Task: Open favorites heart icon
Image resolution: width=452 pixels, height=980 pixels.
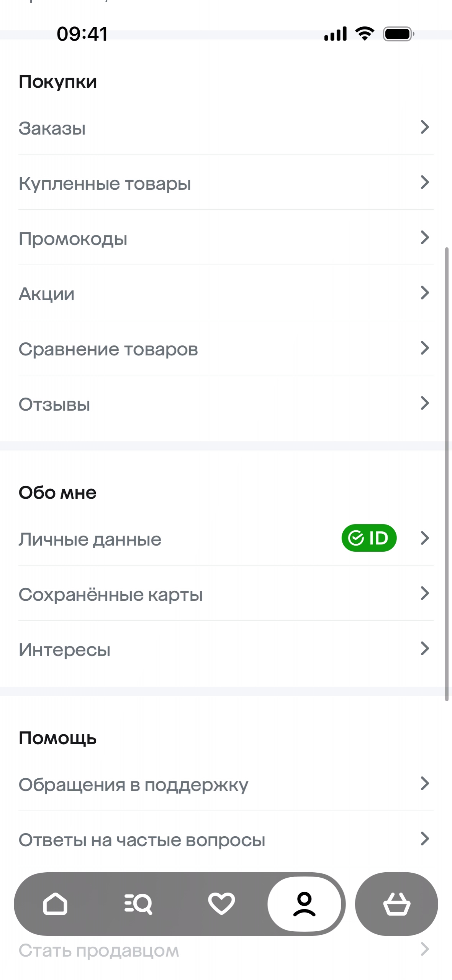Action: (221, 904)
